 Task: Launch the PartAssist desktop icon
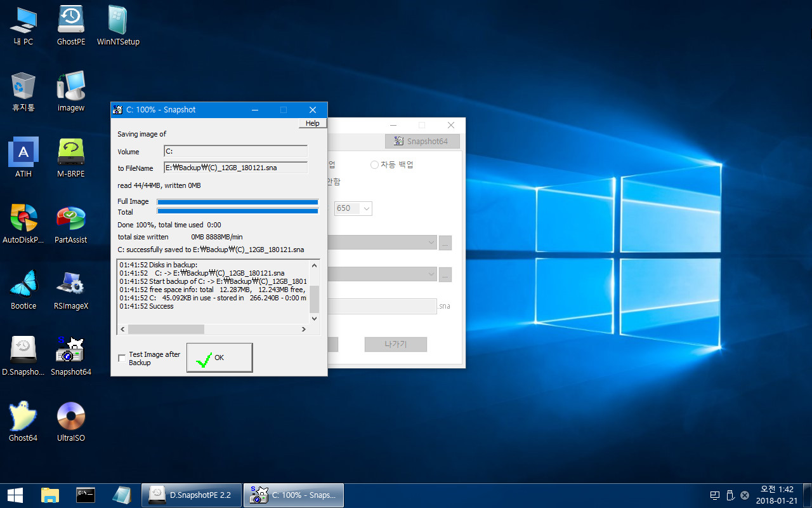pos(71,224)
